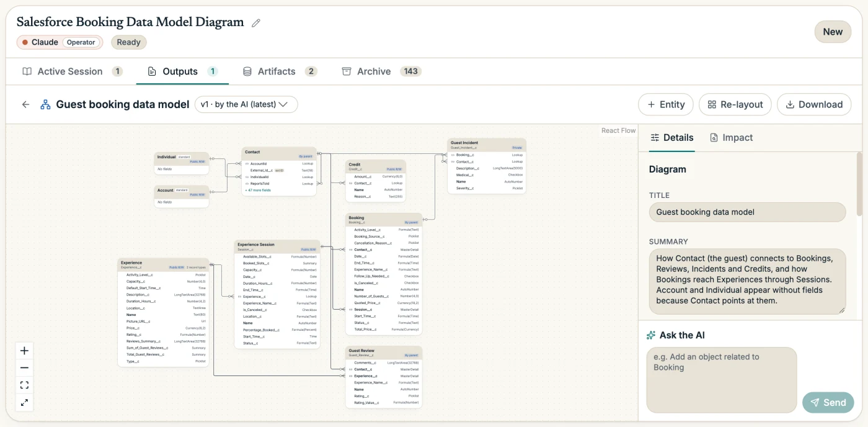868x427 pixels.
Task: Open the Artifacts tab
Action: coord(280,71)
